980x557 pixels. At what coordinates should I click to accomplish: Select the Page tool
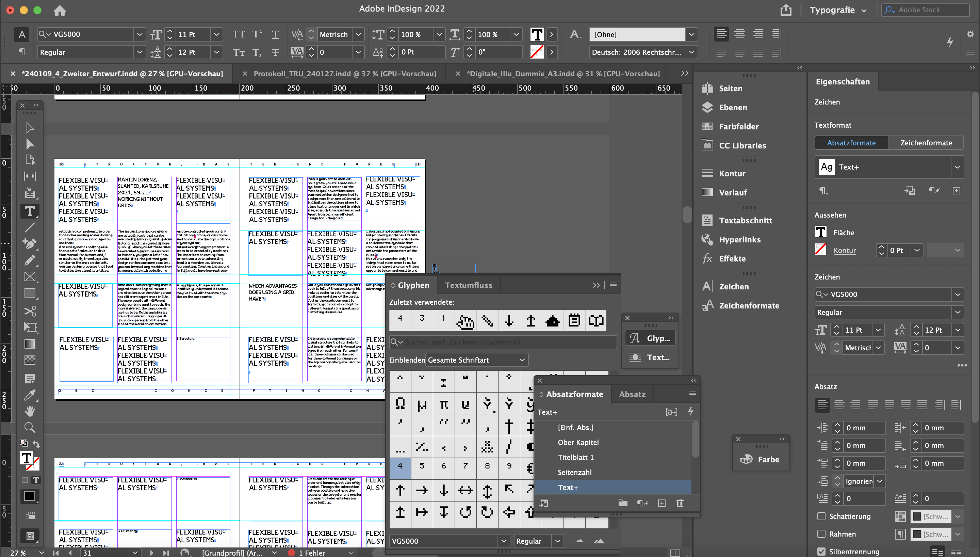coord(30,160)
